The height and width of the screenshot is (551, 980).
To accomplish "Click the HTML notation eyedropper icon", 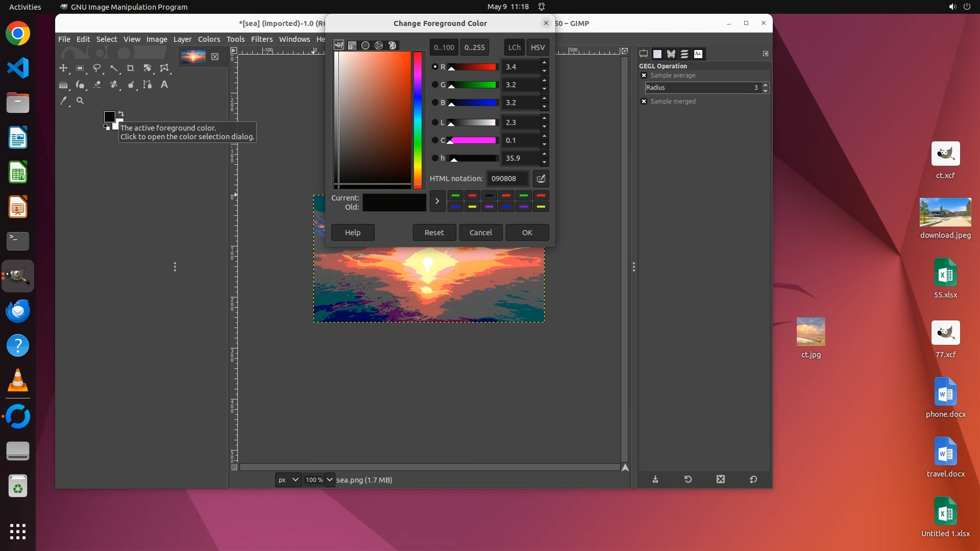I will pos(541,179).
